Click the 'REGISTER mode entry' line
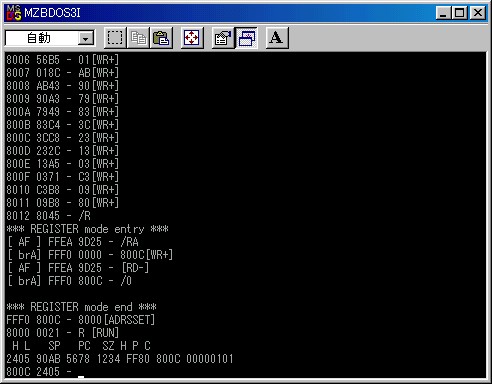 (x=87, y=229)
